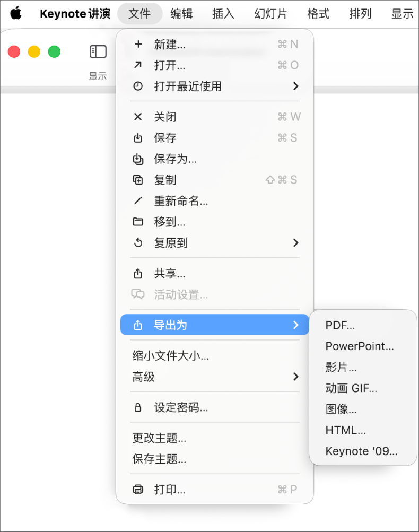Image resolution: width=419 pixels, height=532 pixels.
Task: Click the folder icon next to 移到
Action: click(x=138, y=222)
